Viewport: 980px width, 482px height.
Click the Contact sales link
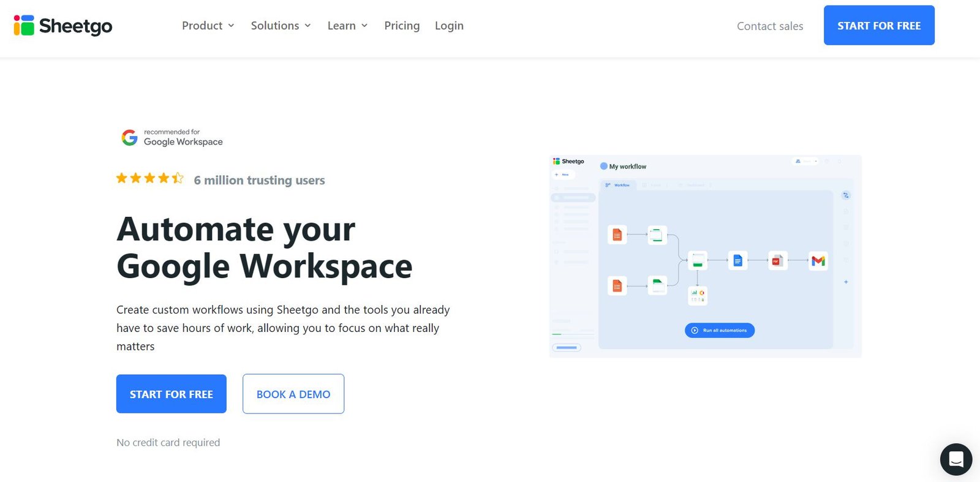click(770, 26)
